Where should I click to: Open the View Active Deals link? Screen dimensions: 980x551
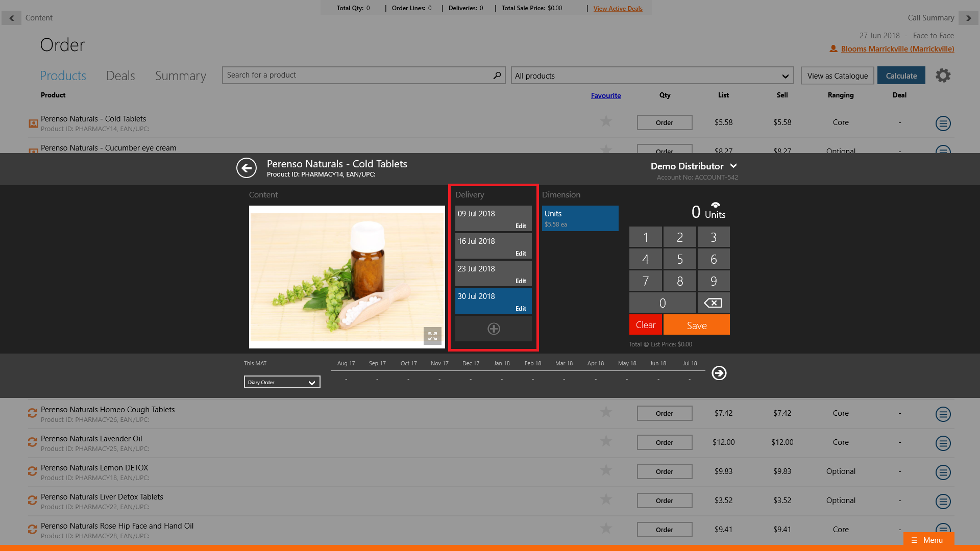tap(618, 9)
